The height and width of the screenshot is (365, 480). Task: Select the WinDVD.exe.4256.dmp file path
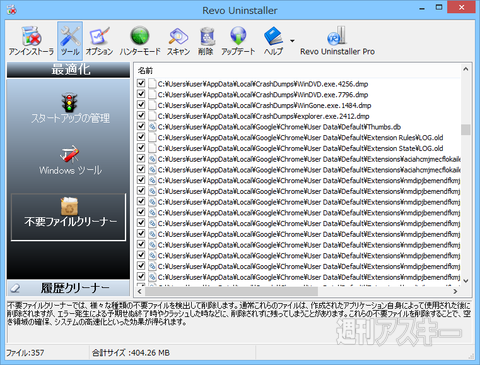pyautogui.click(x=263, y=84)
